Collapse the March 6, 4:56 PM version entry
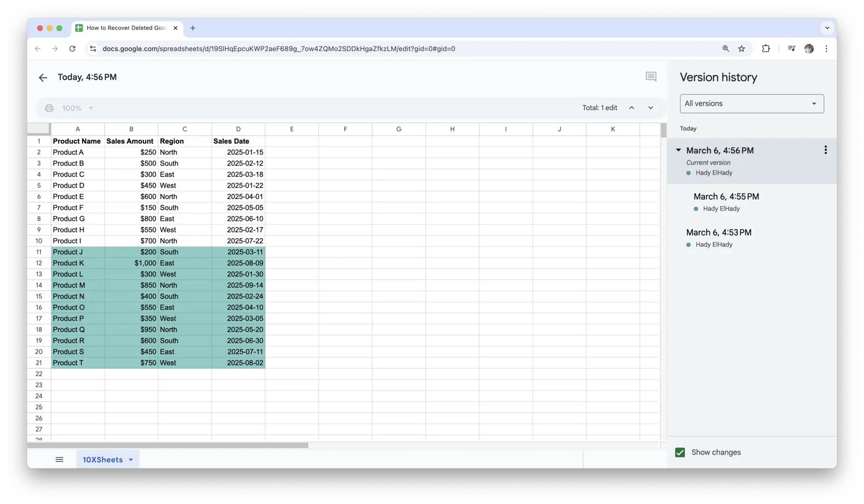The image size is (864, 504). (x=678, y=150)
